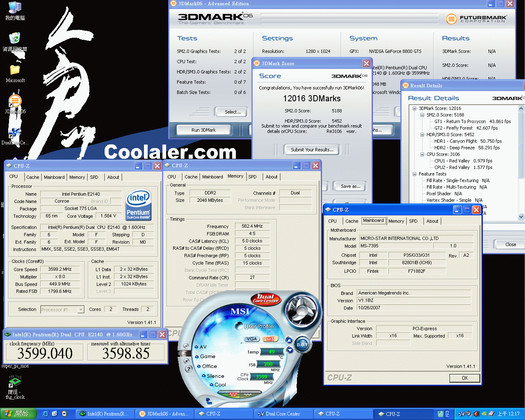Increase value with Dual Core Center up arrow
525x420 pixels.
click(x=289, y=340)
